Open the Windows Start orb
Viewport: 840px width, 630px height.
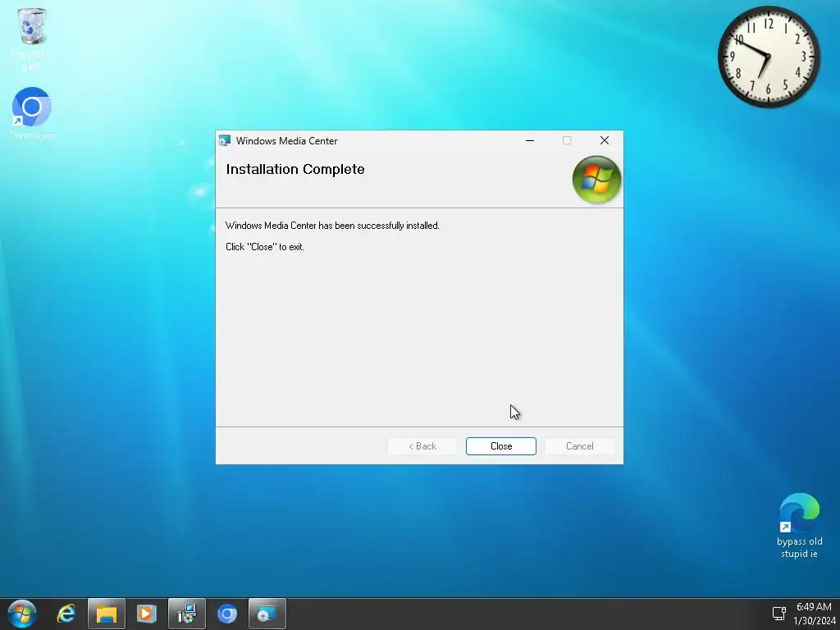click(x=22, y=614)
